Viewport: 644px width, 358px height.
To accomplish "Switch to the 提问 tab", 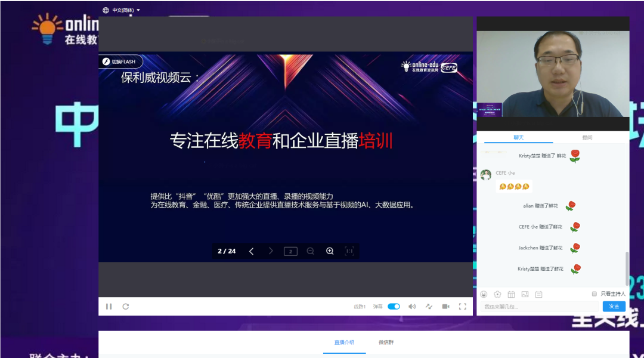I will coord(587,138).
